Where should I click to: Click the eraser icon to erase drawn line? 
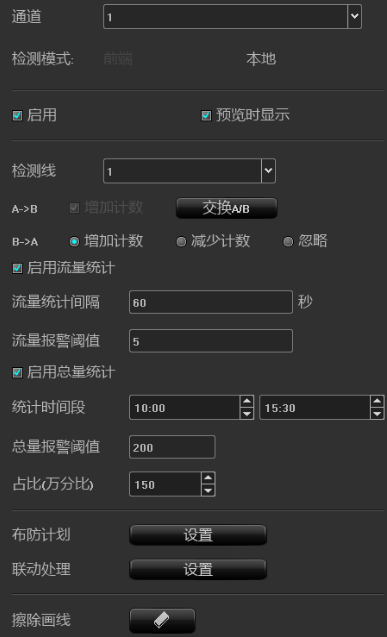point(162,620)
